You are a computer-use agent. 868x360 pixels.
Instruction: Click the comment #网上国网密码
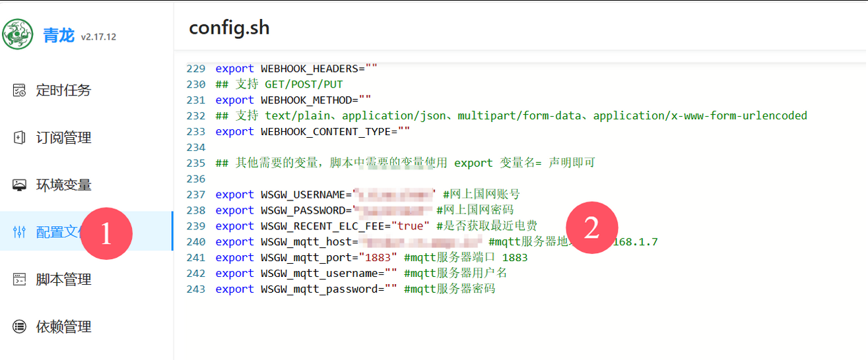[475, 210]
